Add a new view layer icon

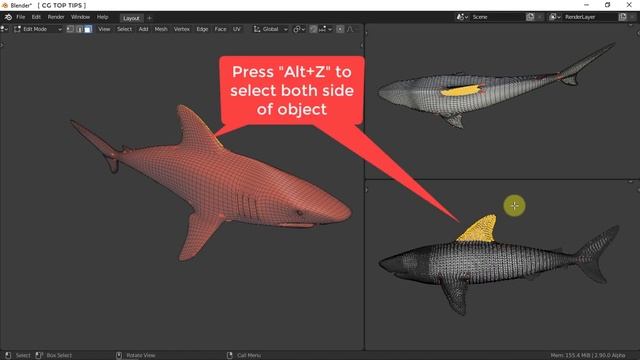click(622, 17)
